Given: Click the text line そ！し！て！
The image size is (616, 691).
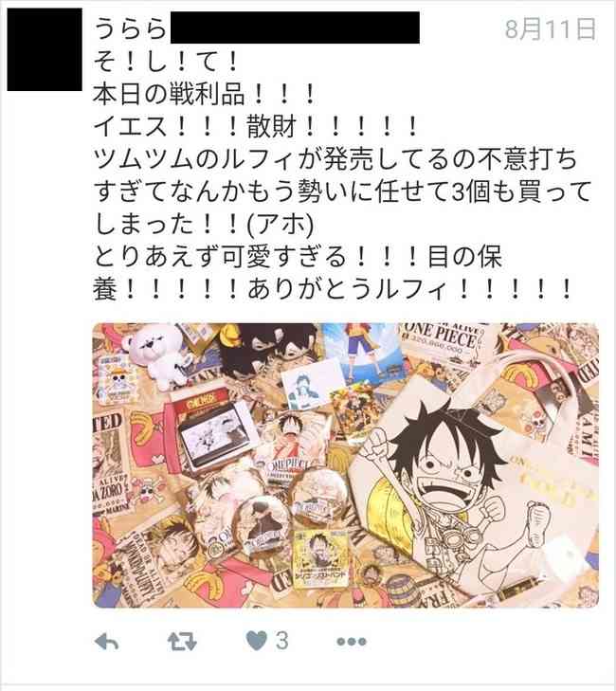Looking at the screenshot, I should [x=166, y=62].
